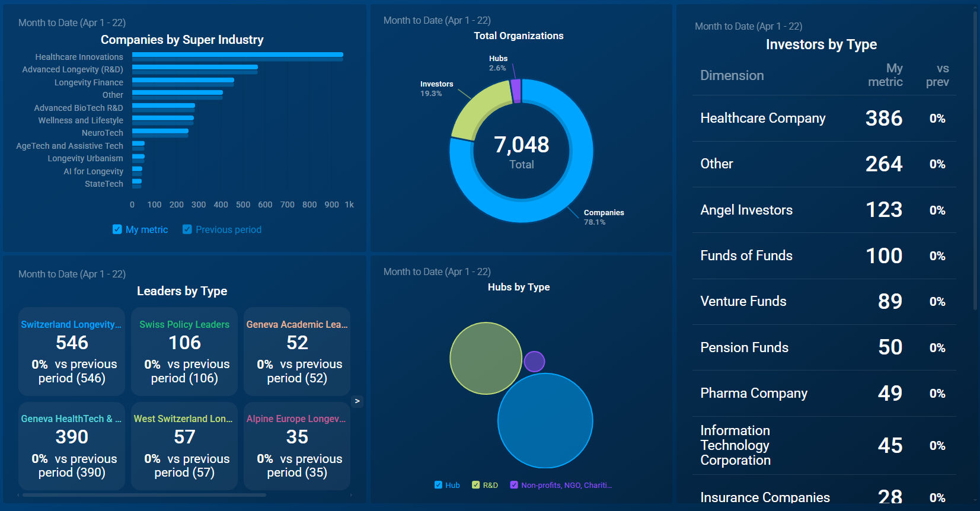The image size is (980, 511).
Task: Select the purple Hubs donut slice
Action: click(x=516, y=91)
